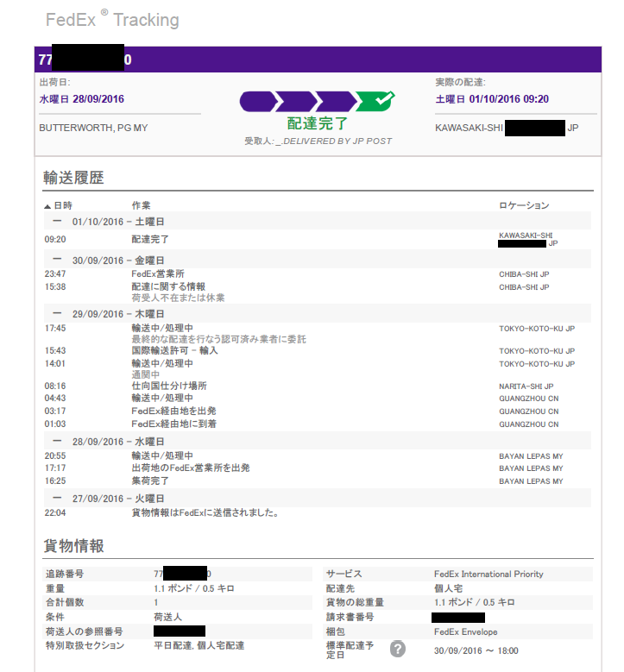
Task: Click the 17:45 輸送中/処理中 entry
Action: pyautogui.click(x=162, y=328)
